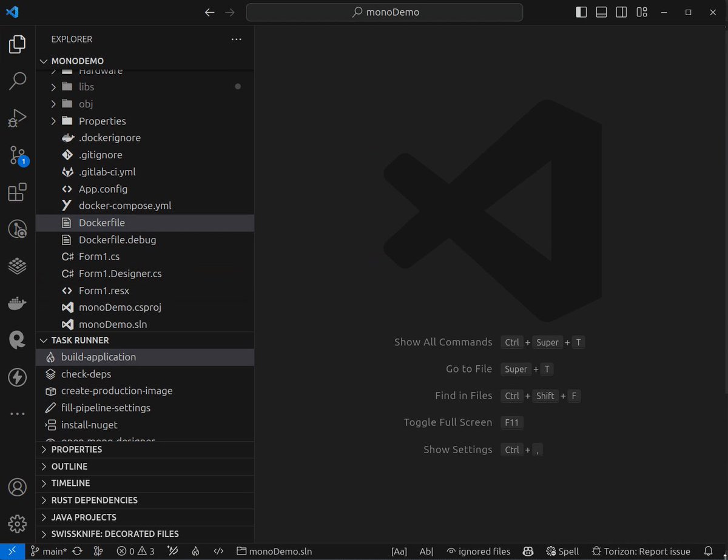The image size is (728, 560).
Task: Click the errors and warnings counter
Action: tap(136, 552)
